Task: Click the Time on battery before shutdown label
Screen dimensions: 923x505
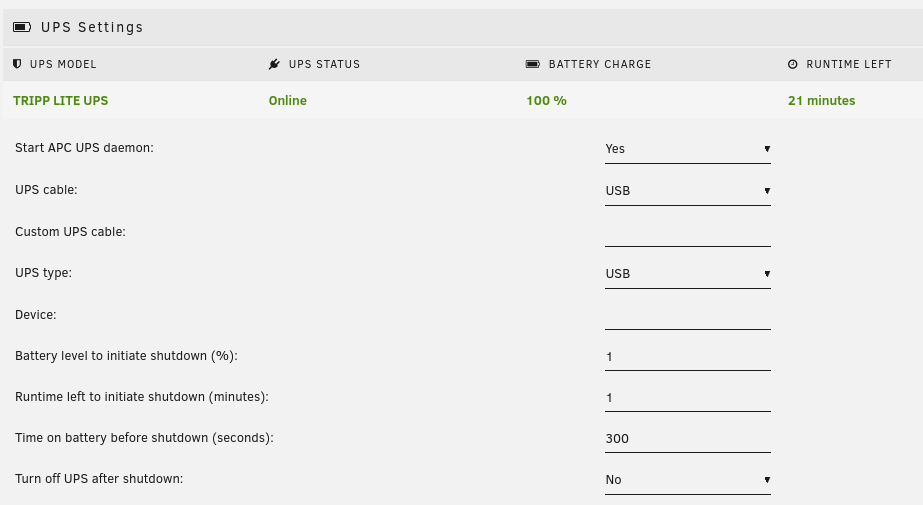Action: 144,438
